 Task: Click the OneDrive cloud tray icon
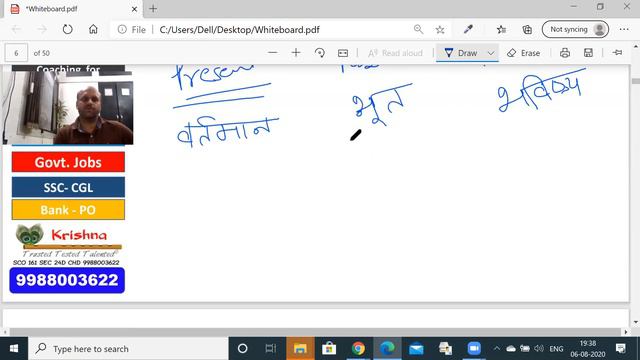511,349
